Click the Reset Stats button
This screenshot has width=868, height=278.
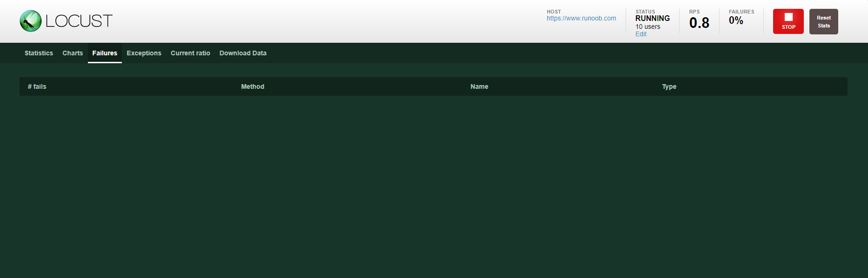coord(823,21)
